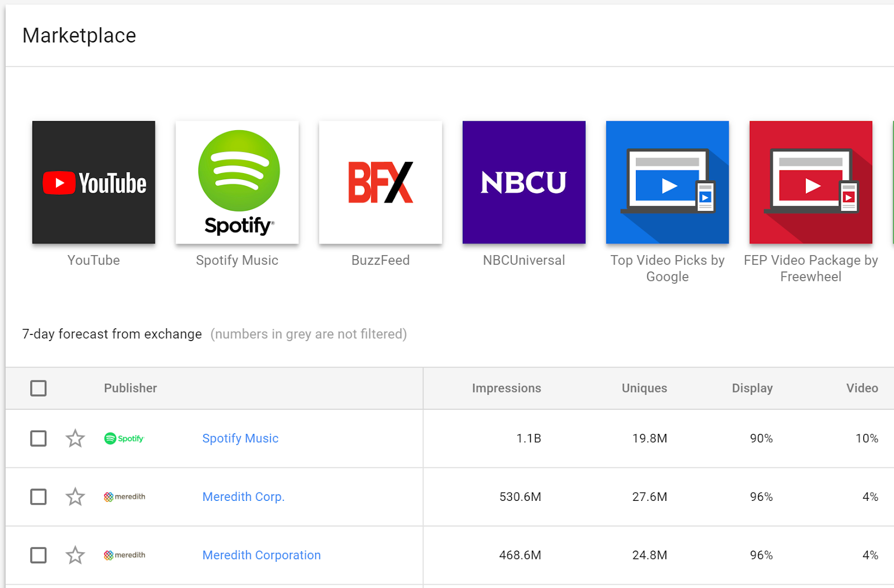This screenshot has height=588, width=894.
Task: Click the Top Video Picks by Google caption
Action: click(x=667, y=269)
